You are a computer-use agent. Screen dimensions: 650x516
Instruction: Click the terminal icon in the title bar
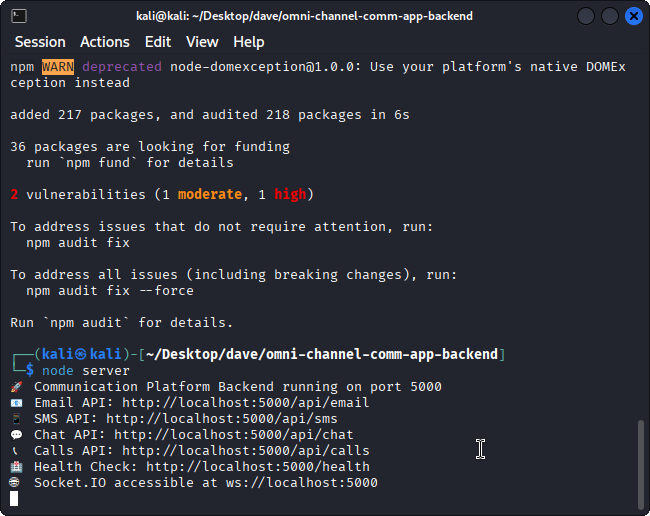coord(19,16)
